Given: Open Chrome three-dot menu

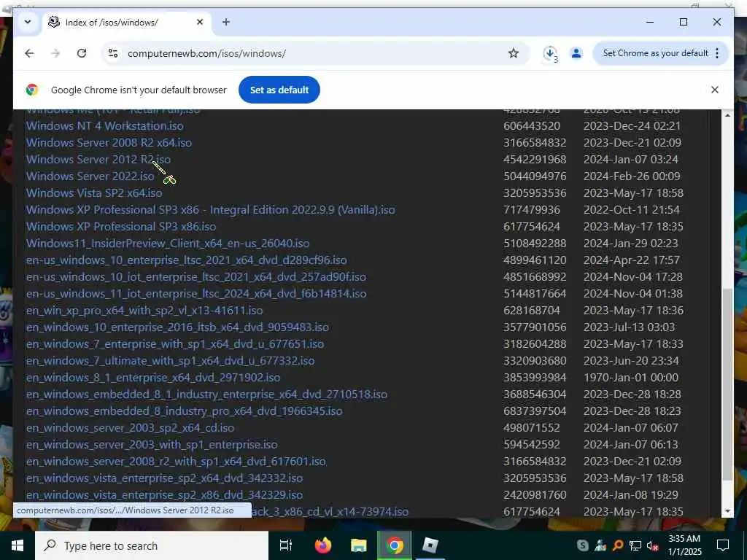Looking at the screenshot, I should [x=717, y=53].
